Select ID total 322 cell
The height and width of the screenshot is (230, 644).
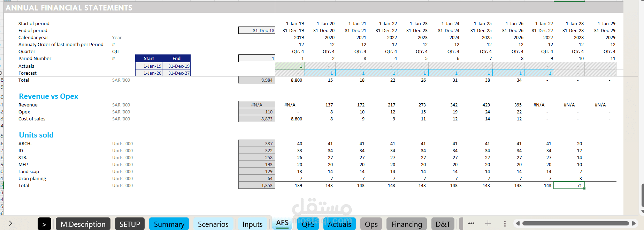[257, 150]
